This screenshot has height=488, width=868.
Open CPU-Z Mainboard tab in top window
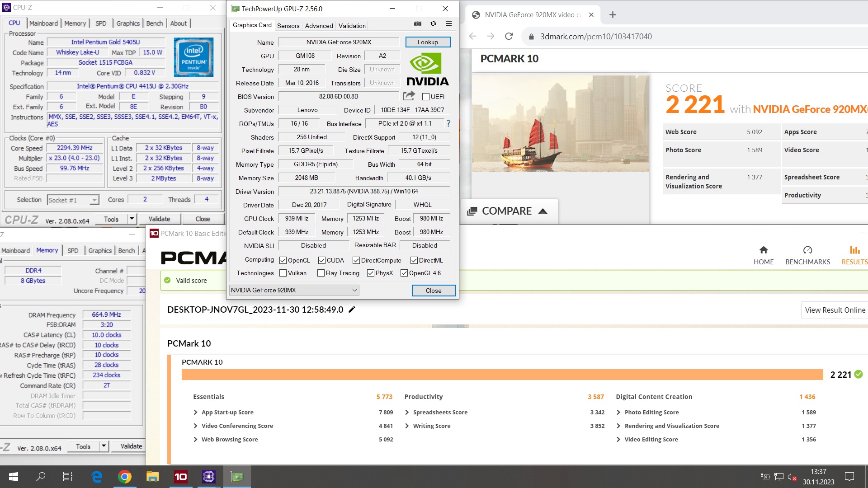[43, 23]
